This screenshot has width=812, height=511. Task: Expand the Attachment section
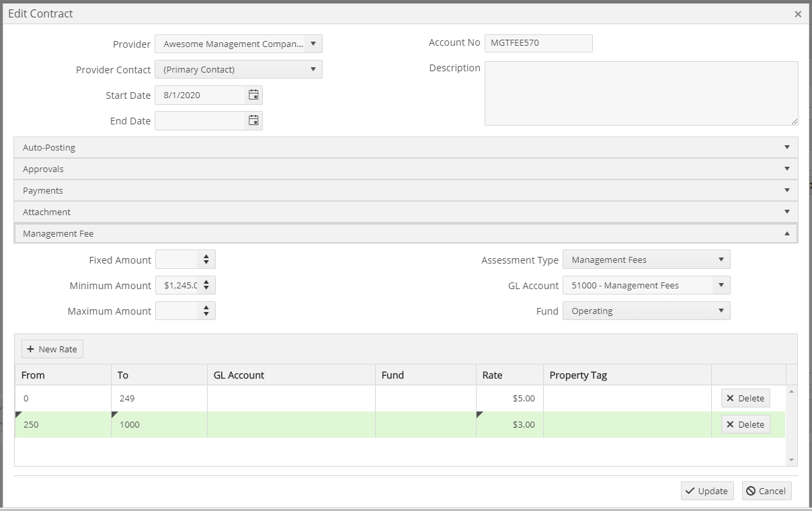coord(405,212)
